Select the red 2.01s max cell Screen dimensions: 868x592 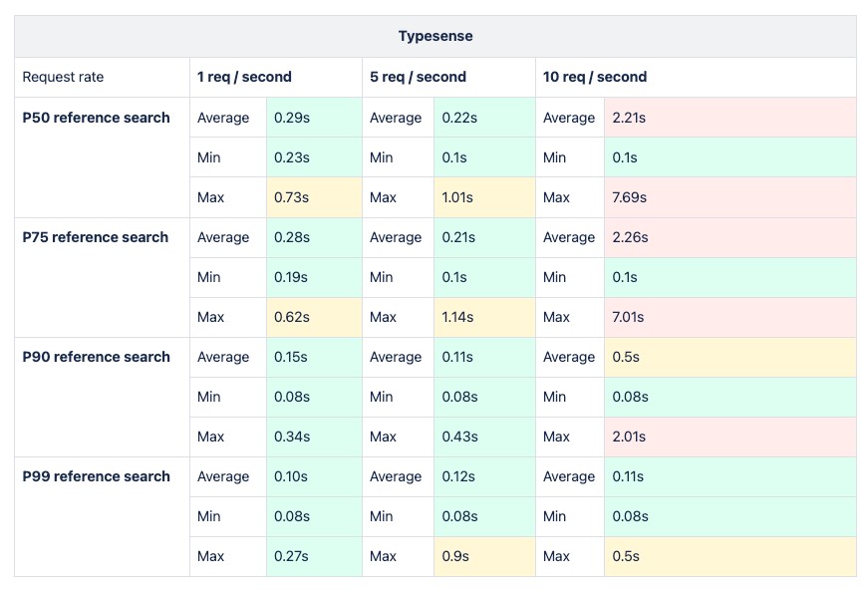(728, 437)
